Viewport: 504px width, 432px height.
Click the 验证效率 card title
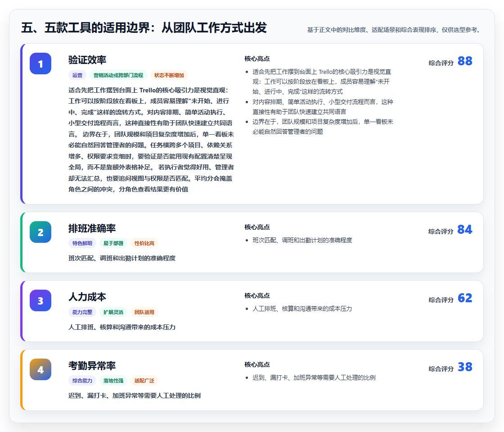point(87,60)
